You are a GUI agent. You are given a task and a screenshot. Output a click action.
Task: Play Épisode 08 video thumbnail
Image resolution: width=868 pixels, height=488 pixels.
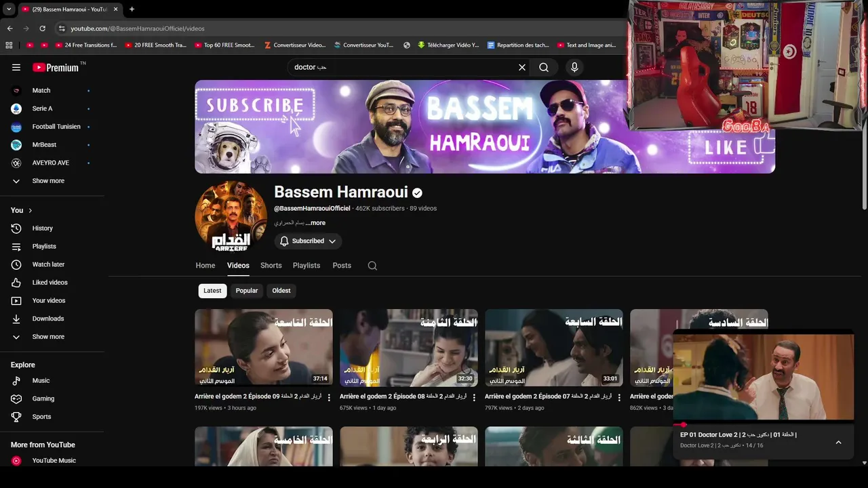coord(409,348)
